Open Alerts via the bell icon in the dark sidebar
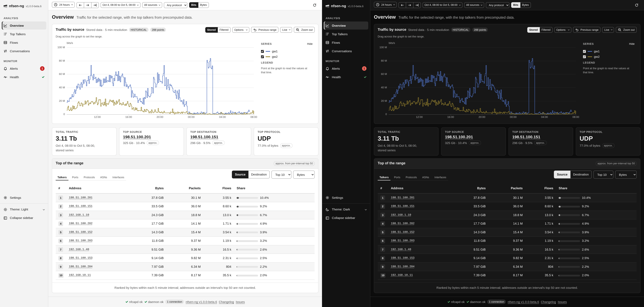This screenshot has width=644, height=307. [x=327, y=69]
